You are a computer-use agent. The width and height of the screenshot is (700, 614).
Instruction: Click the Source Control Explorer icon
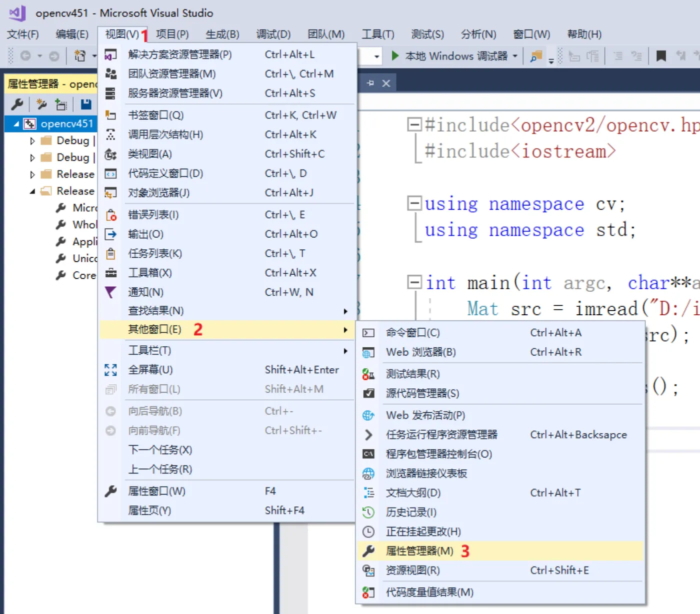pyautogui.click(x=368, y=394)
